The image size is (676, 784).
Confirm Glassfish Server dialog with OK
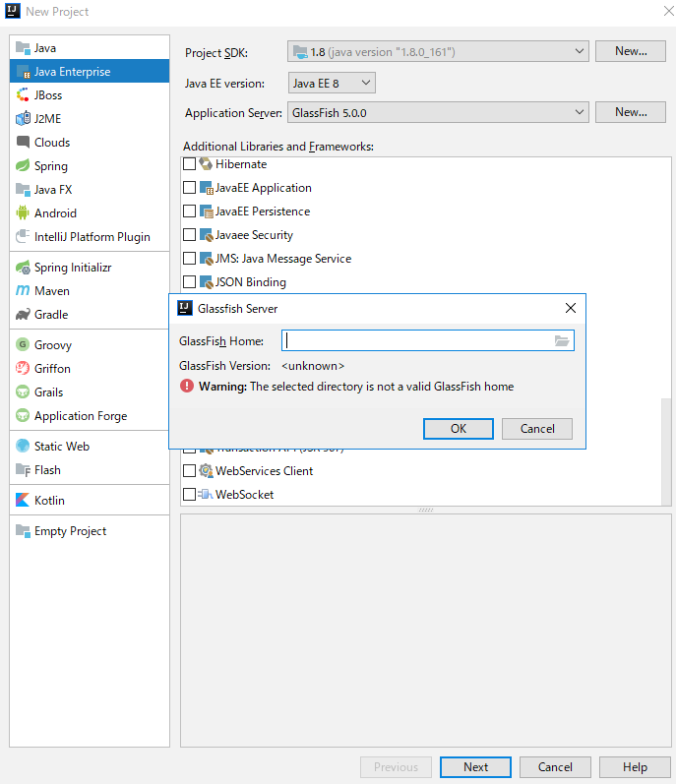pyautogui.click(x=458, y=429)
